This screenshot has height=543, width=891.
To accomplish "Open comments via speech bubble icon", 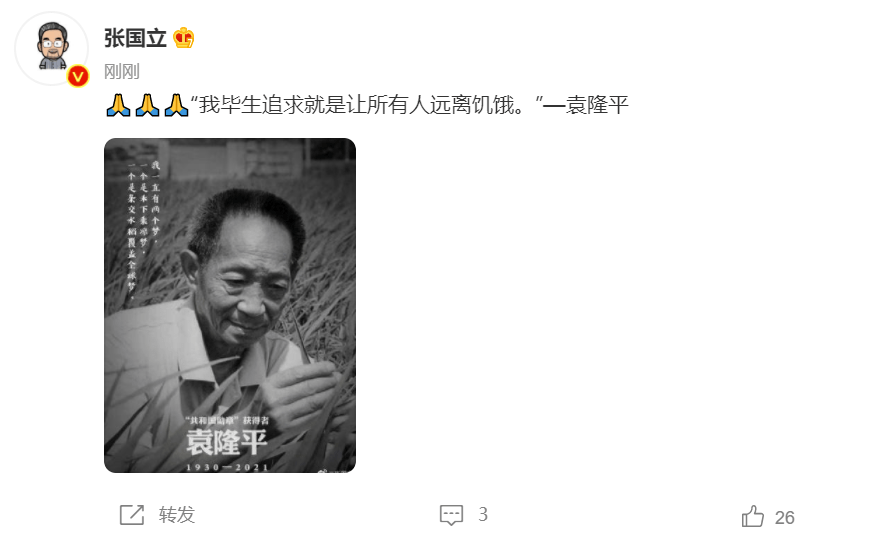I will coord(452,515).
